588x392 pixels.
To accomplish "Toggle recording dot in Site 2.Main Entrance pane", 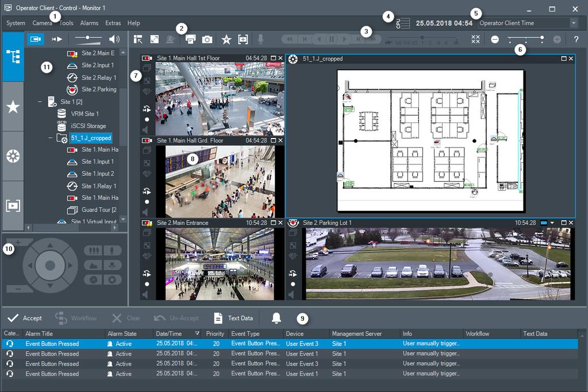I will [x=147, y=285].
